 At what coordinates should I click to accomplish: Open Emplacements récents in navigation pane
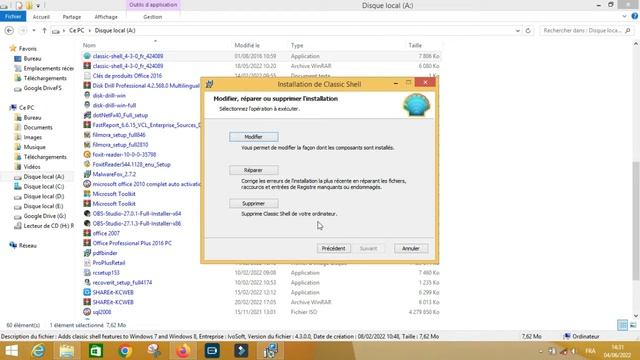[49, 68]
